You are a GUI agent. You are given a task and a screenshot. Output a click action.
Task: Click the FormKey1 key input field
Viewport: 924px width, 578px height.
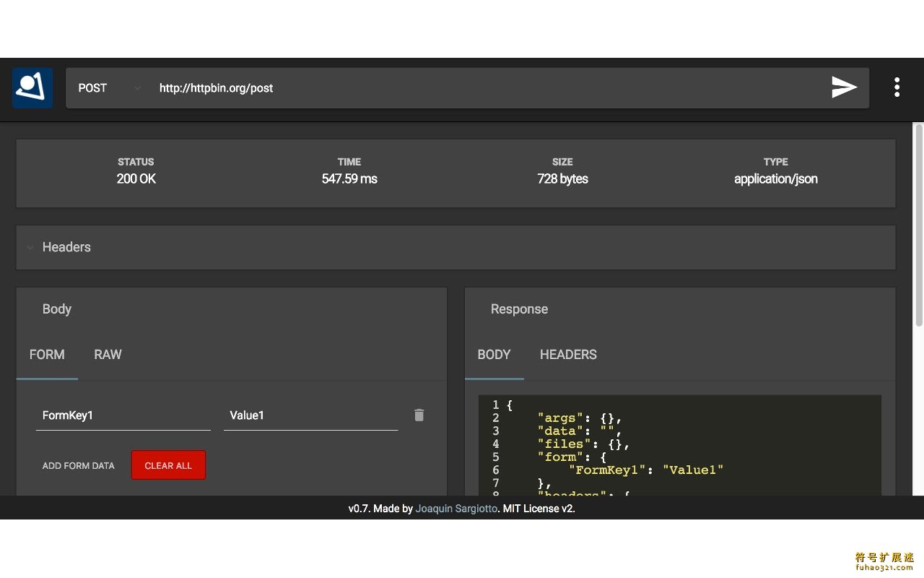click(x=123, y=415)
